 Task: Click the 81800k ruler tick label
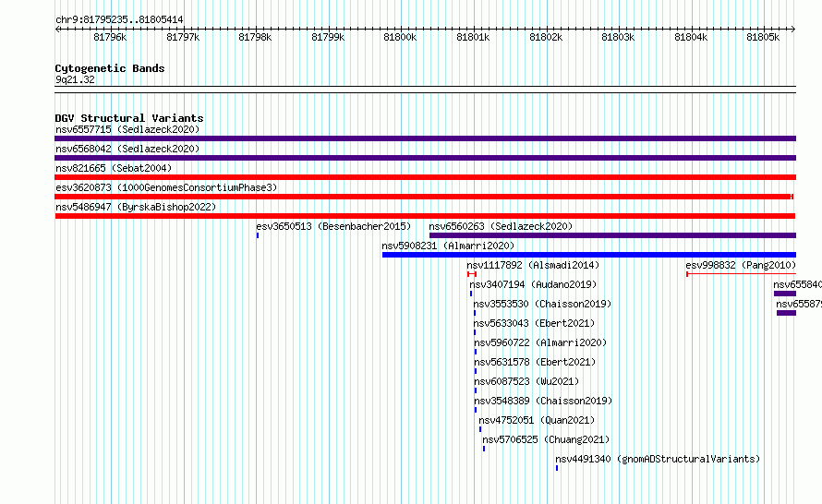click(x=400, y=37)
